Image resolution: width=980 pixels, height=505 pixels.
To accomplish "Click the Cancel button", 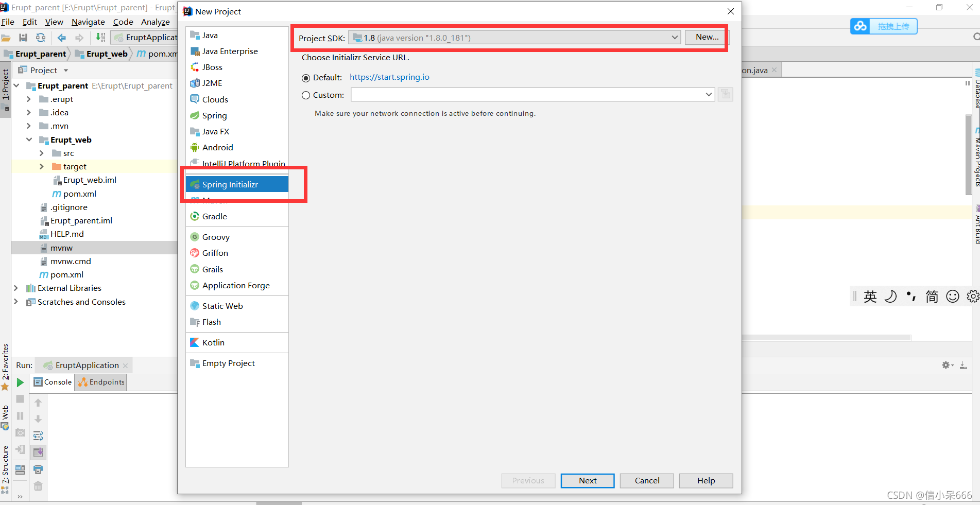I will click(x=647, y=480).
